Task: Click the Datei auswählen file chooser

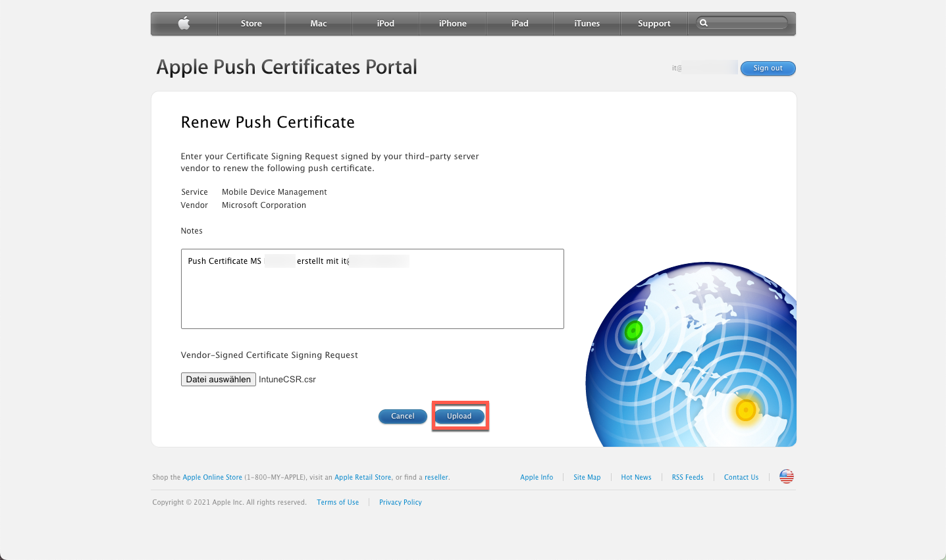Action: pyautogui.click(x=218, y=380)
